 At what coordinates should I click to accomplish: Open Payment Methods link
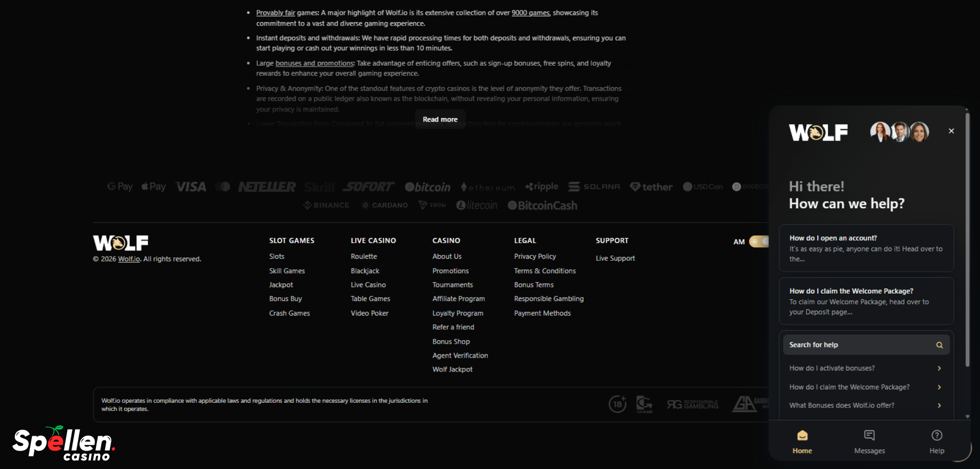(x=542, y=313)
